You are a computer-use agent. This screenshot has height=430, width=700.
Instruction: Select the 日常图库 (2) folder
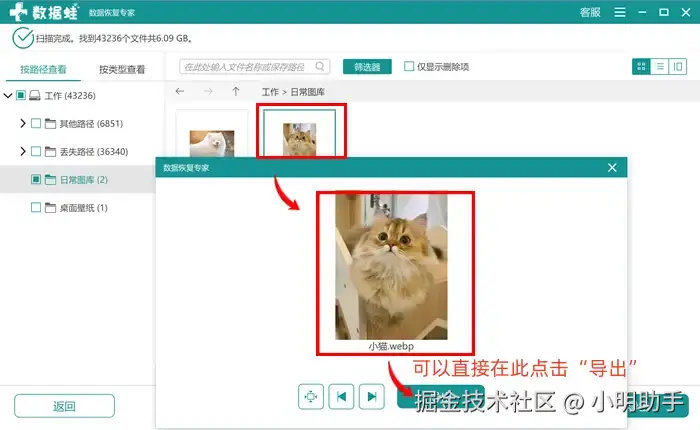click(83, 180)
